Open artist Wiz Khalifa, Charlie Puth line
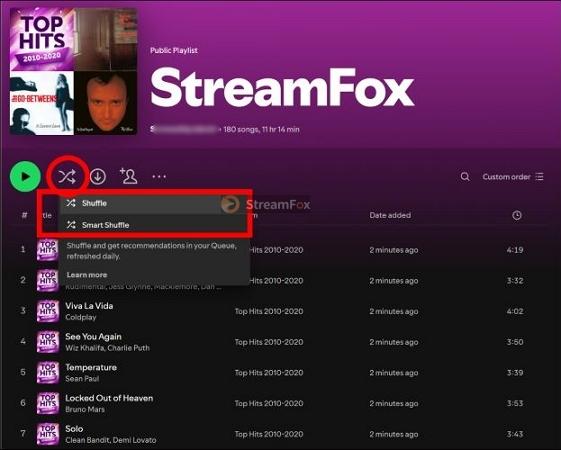The image size is (561, 450). (107, 348)
